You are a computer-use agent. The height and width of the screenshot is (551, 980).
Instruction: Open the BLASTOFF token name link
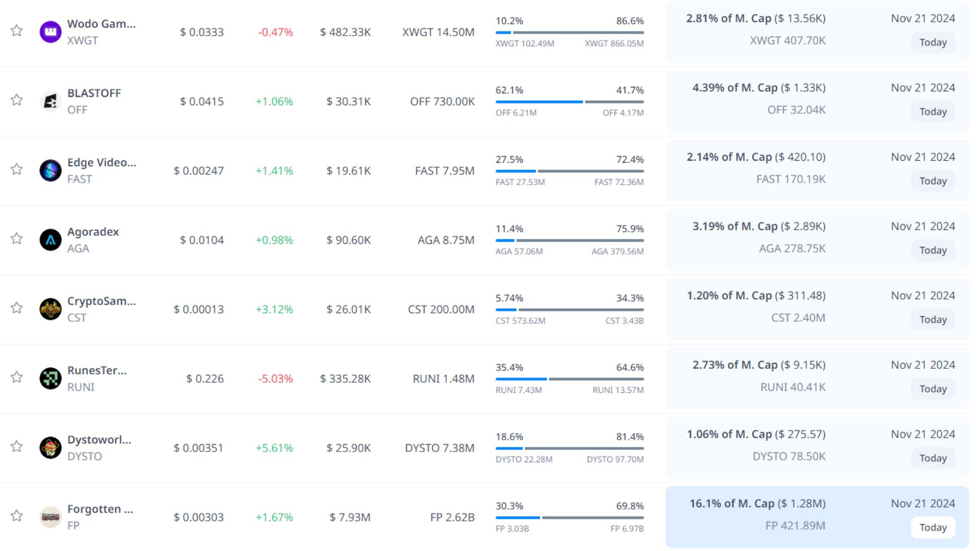tap(94, 93)
